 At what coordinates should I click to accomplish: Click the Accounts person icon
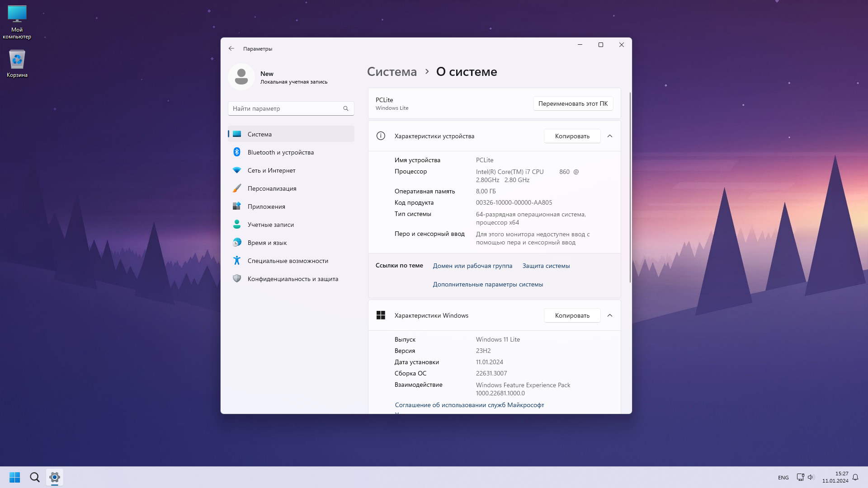236,225
